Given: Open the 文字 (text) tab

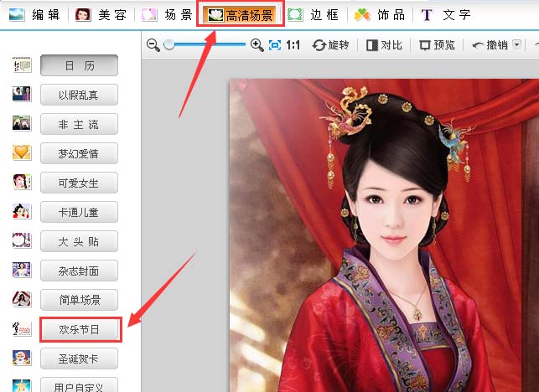Looking at the screenshot, I should pyautogui.click(x=445, y=15).
